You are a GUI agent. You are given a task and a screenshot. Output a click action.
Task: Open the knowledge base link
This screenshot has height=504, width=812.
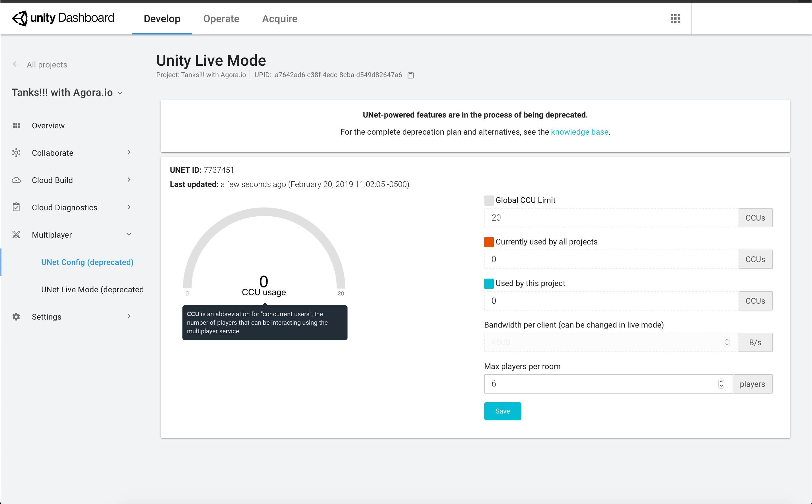coord(580,132)
